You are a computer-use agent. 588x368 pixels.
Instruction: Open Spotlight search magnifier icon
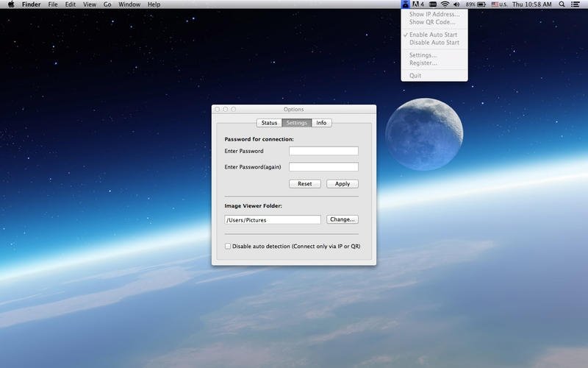click(562, 4)
